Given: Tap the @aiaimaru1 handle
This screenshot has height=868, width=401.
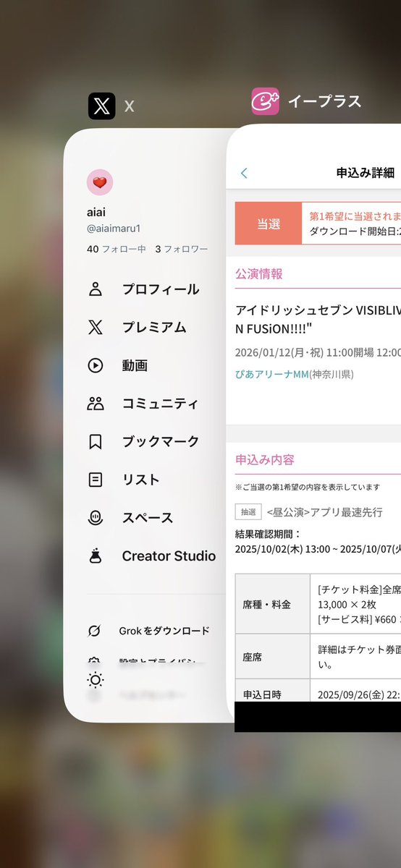Looking at the screenshot, I should 114,228.
